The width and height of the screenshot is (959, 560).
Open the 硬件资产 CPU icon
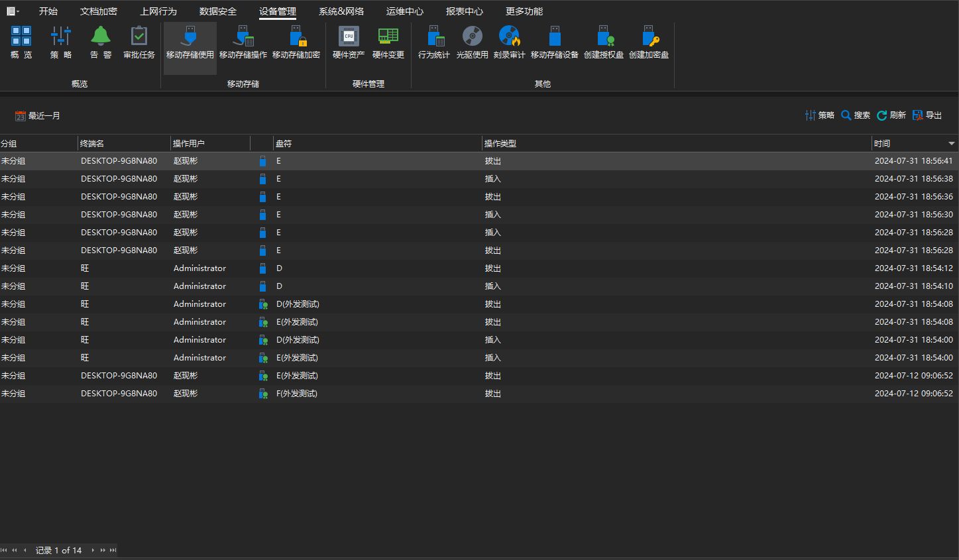tap(349, 36)
